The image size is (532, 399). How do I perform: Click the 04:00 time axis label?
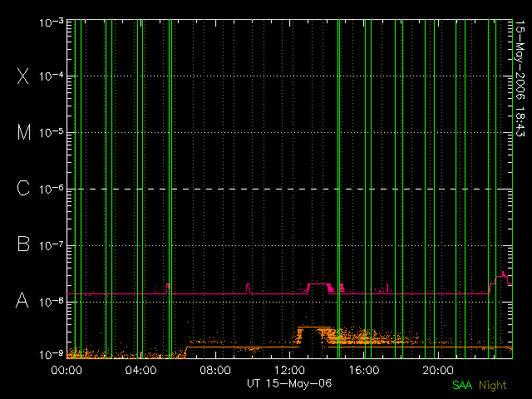point(140,370)
